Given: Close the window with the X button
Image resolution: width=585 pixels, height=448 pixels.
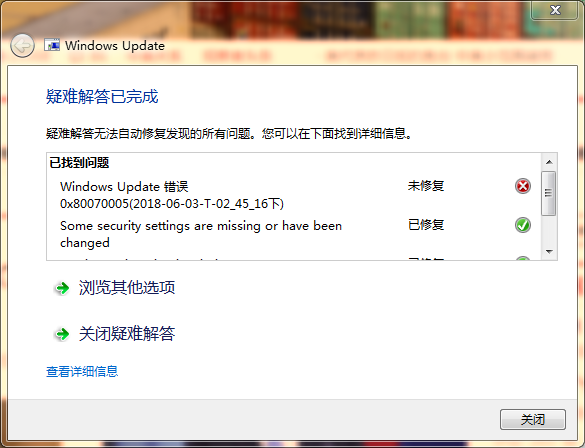Looking at the screenshot, I should pos(555,10).
